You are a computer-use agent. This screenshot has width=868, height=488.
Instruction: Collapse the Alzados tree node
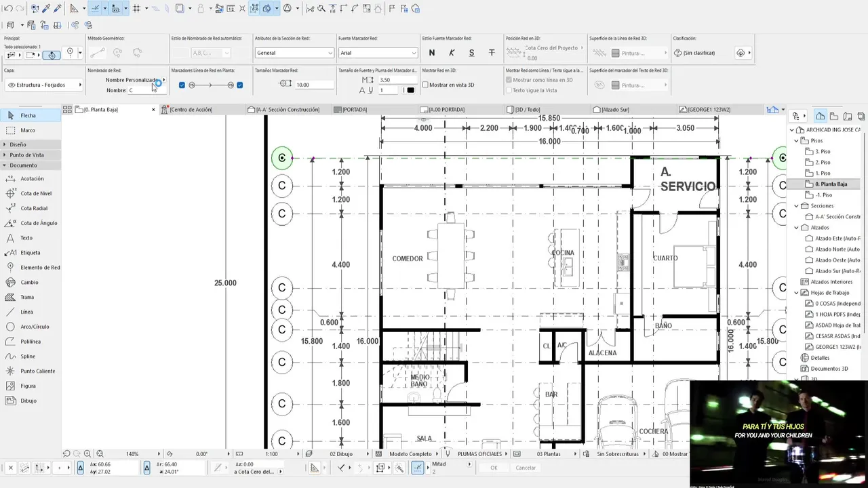(797, 228)
